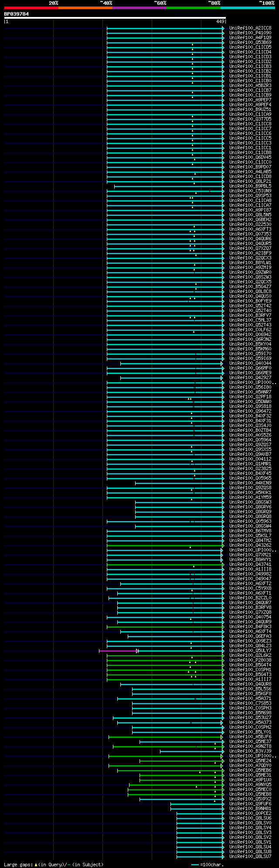Open hit UniRef100_P41090

(x=250, y=33)
